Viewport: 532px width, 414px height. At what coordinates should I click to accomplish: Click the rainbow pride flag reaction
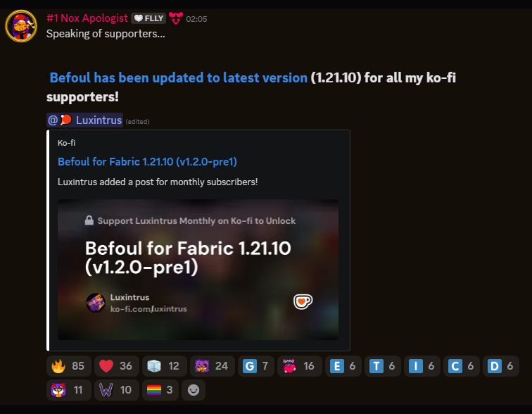point(160,390)
